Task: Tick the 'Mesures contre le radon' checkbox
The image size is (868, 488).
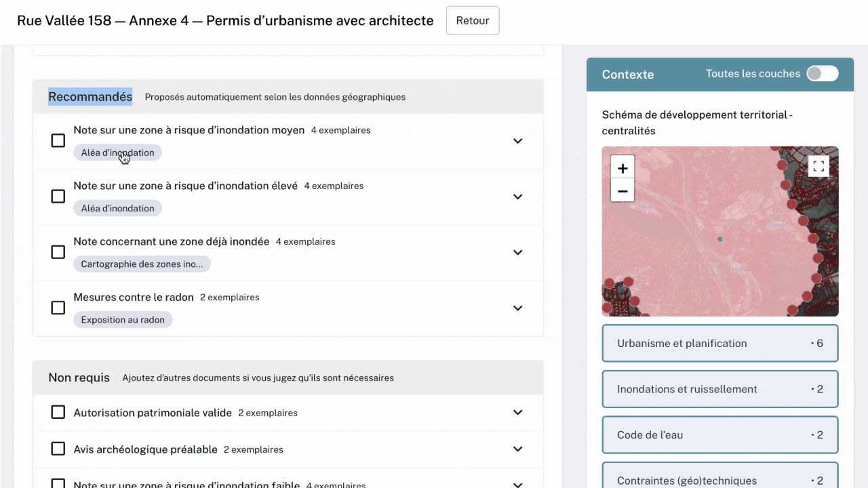Action: (x=58, y=308)
